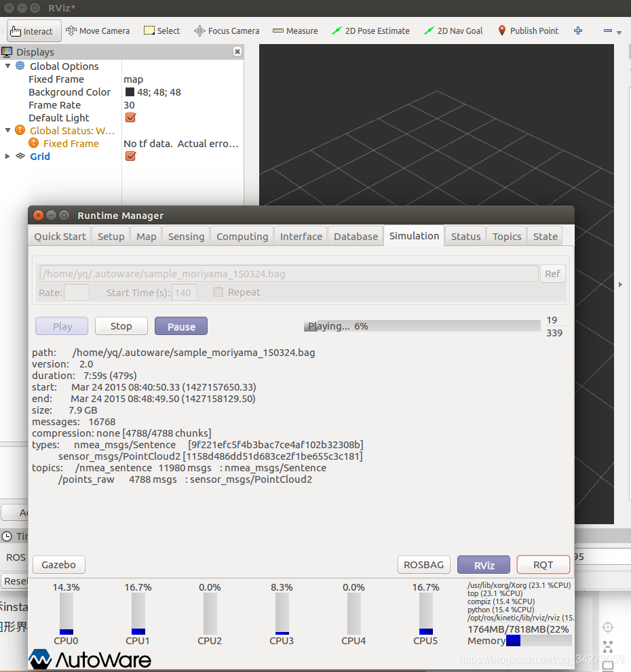This screenshot has height=672, width=631.
Task: Stop the rosbag playback
Action: [x=121, y=326]
